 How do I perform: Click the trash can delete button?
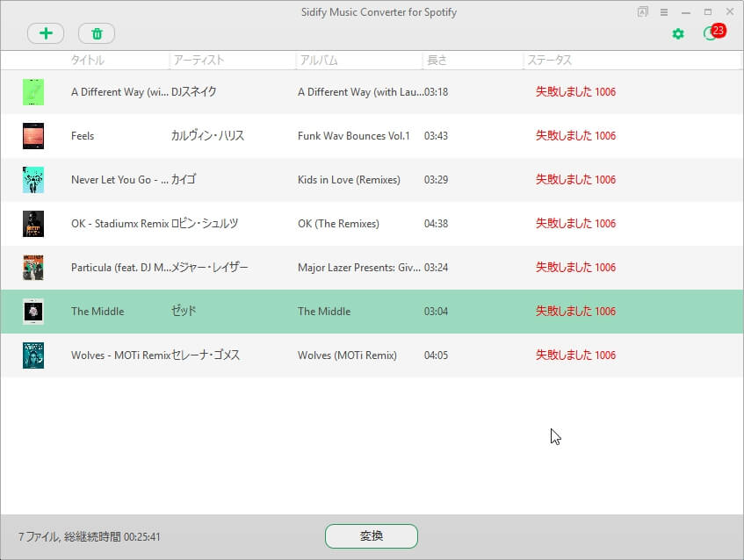97,33
